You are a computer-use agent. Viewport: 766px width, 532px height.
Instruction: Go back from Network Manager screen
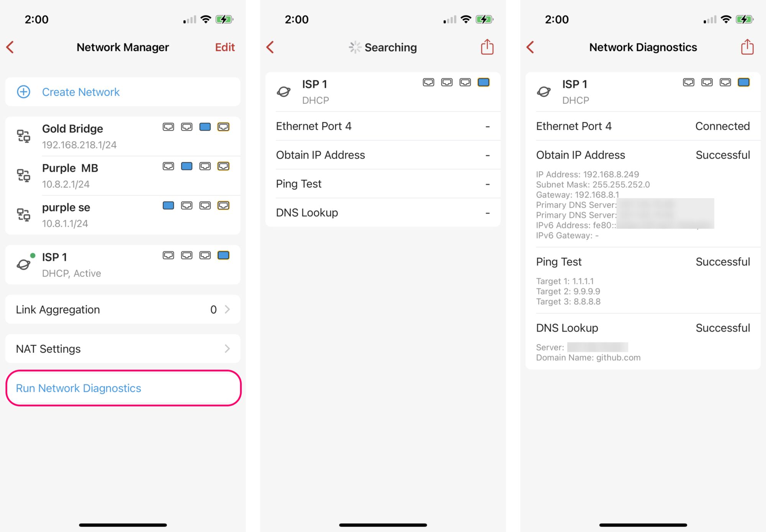10,47
